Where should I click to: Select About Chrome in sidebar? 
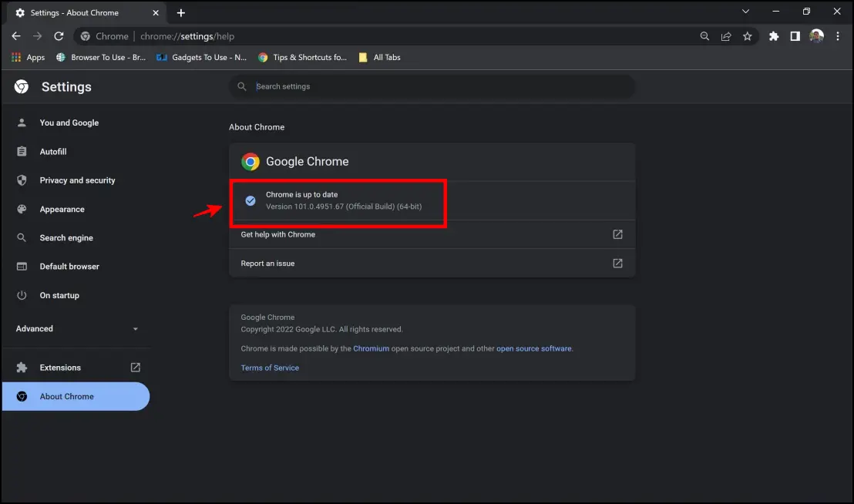[76, 397]
